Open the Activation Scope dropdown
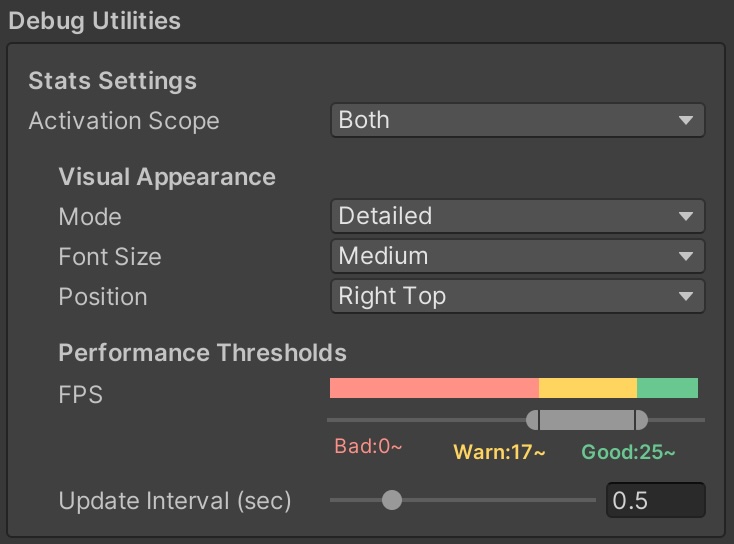The image size is (734, 544). [517, 120]
